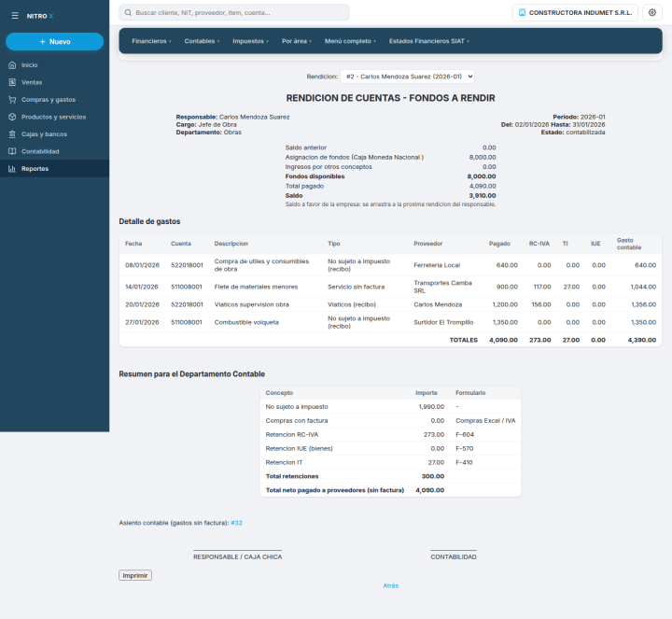Print report with Imprimir button
Screen dimensions: 672x619
tap(135, 575)
